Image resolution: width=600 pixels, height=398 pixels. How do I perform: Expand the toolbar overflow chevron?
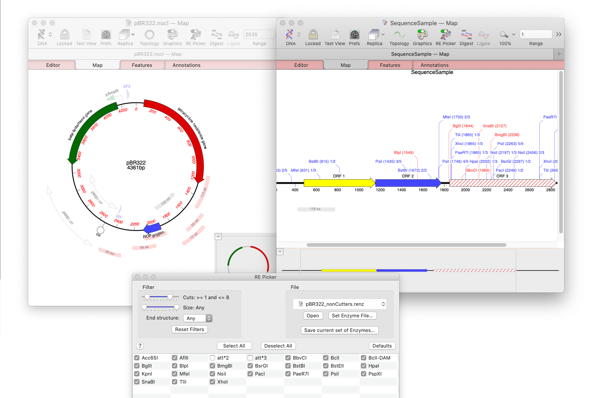(x=559, y=34)
